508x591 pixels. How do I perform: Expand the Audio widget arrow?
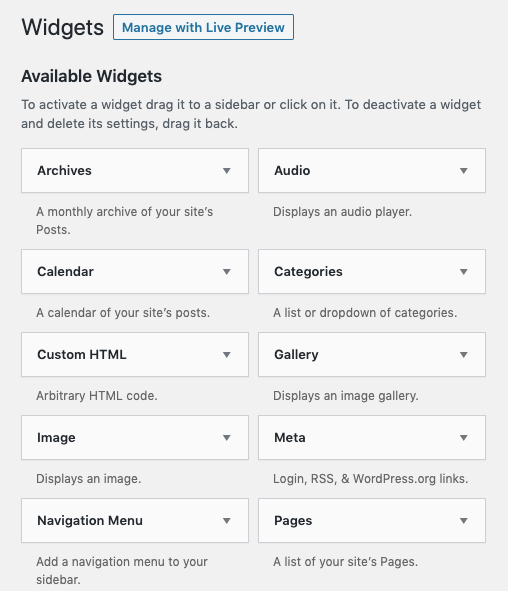[464, 171]
